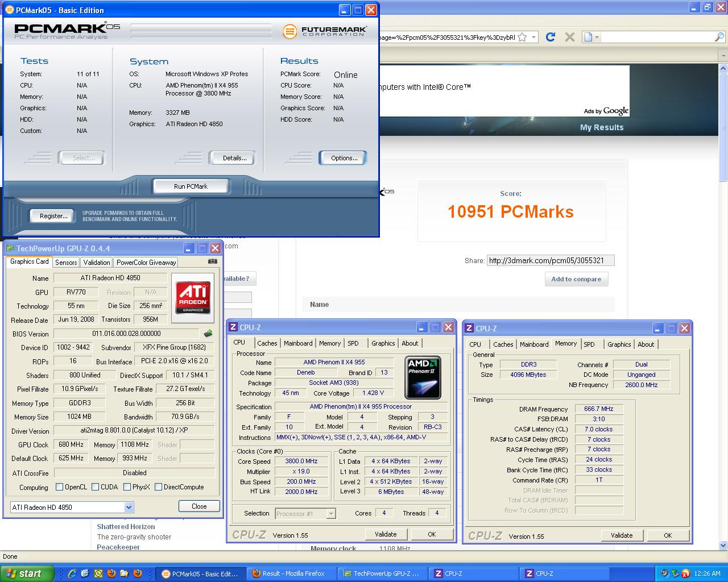728x582 pixels.
Task: Click the Futuremark Corporation logo
Action: point(325,31)
